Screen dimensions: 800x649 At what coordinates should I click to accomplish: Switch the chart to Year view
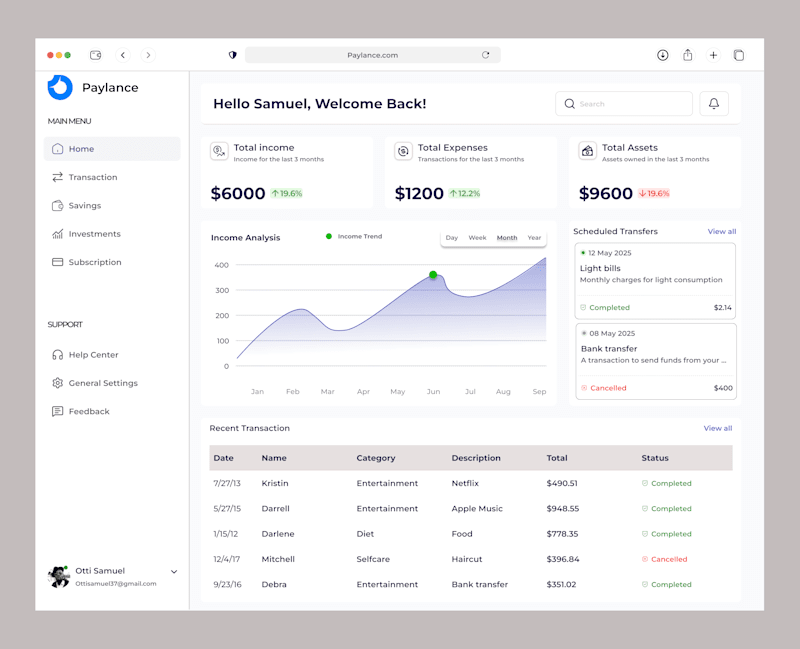[x=534, y=238]
